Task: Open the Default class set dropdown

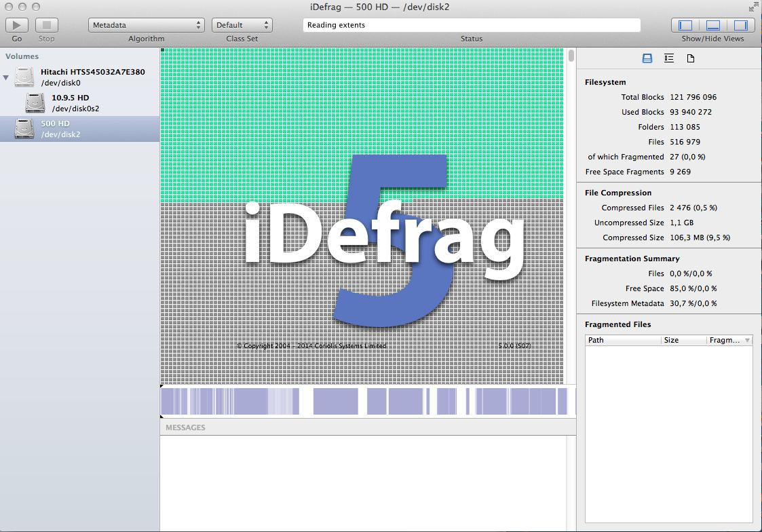Action: pyautogui.click(x=242, y=25)
